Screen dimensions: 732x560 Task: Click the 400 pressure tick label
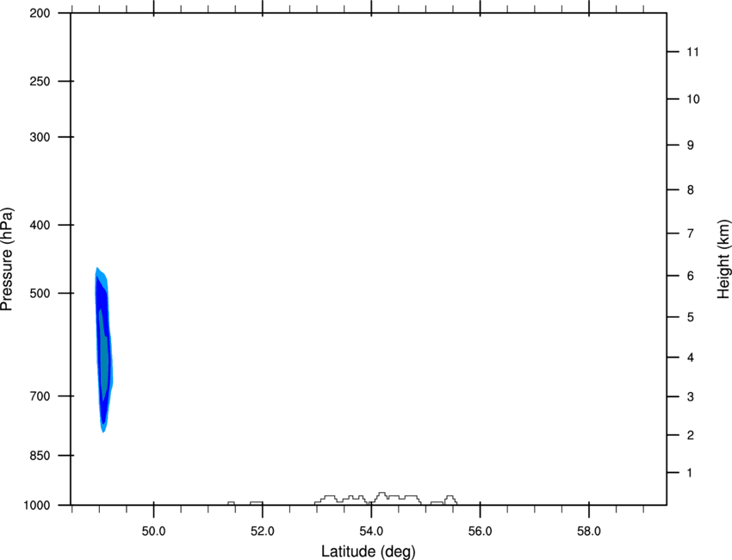click(x=40, y=225)
